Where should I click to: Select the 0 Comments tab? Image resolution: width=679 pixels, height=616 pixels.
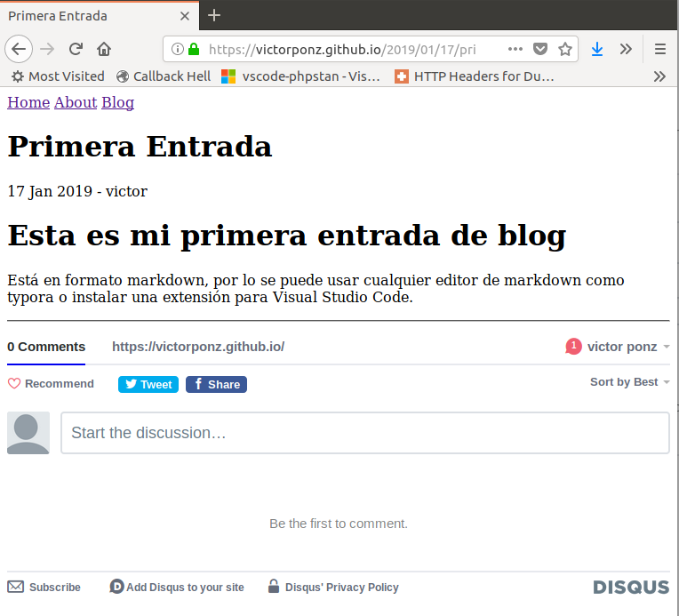46,347
